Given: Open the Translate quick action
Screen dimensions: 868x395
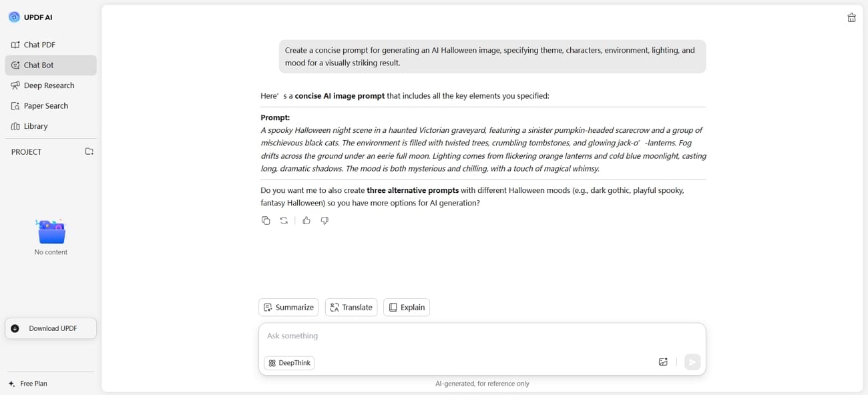Looking at the screenshot, I should click(351, 307).
